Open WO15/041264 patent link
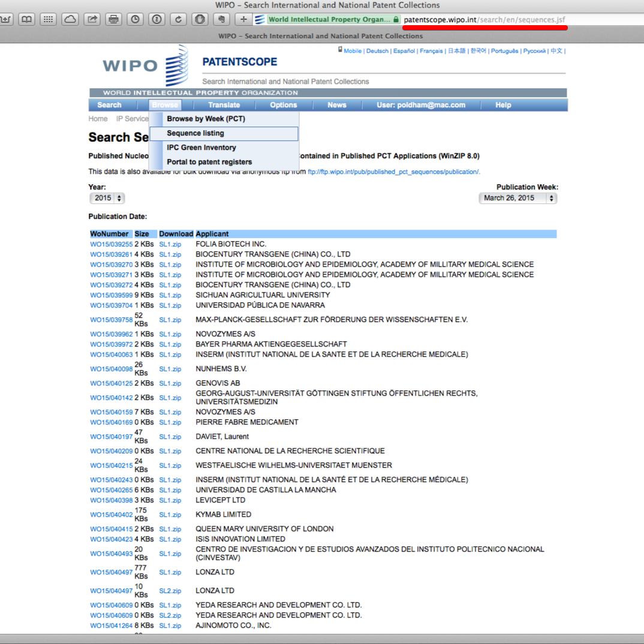Image resolution: width=644 pixels, height=644 pixels. (x=112, y=626)
